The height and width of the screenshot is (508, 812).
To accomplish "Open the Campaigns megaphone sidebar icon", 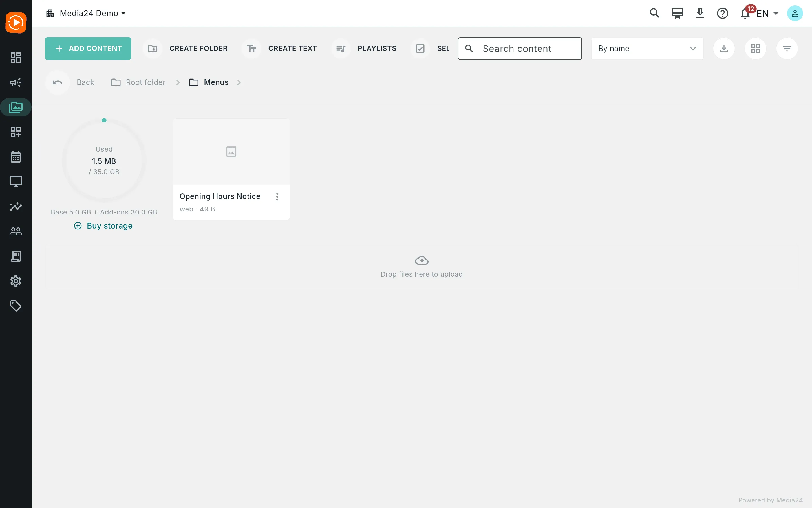I will tap(16, 82).
